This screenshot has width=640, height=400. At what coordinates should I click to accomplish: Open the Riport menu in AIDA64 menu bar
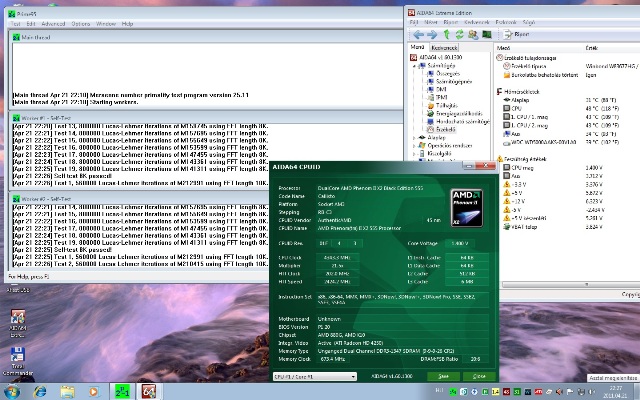451,22
